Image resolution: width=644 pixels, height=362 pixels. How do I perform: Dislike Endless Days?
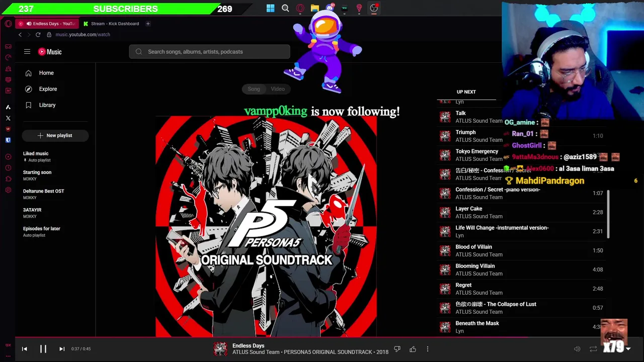point(397,349)
